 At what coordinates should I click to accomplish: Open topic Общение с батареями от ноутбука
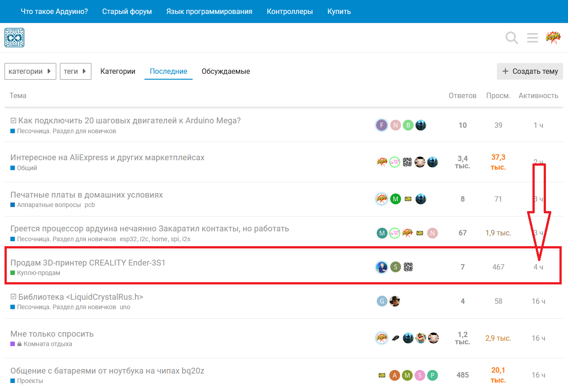(x=108, y=371)
